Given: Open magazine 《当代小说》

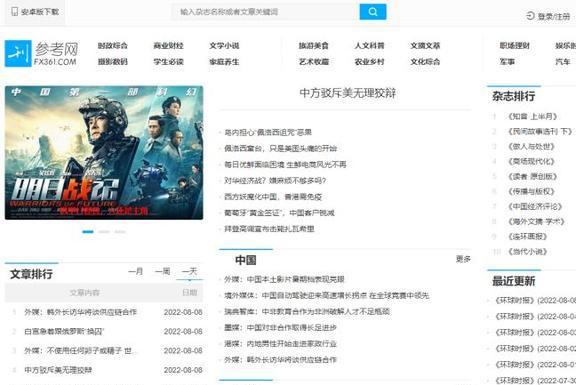Looking at the screenshot, I should click(528, 252).
